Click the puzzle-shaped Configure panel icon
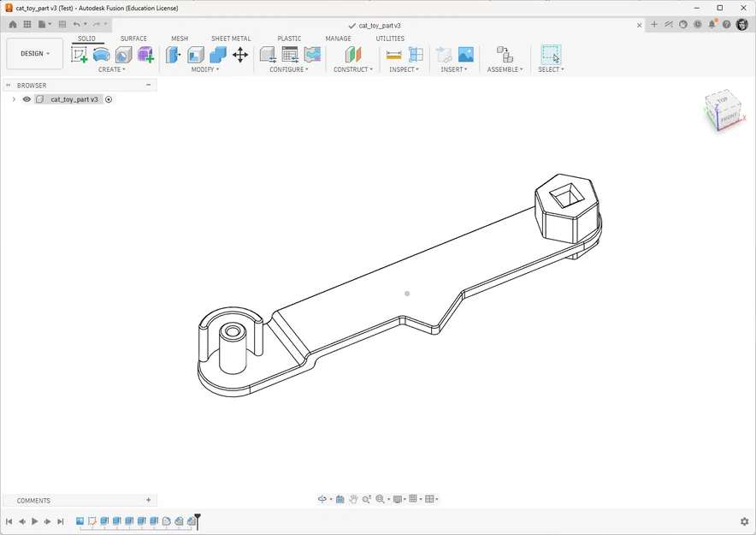The height and width of the screenshot is (535, 756). 312,55
